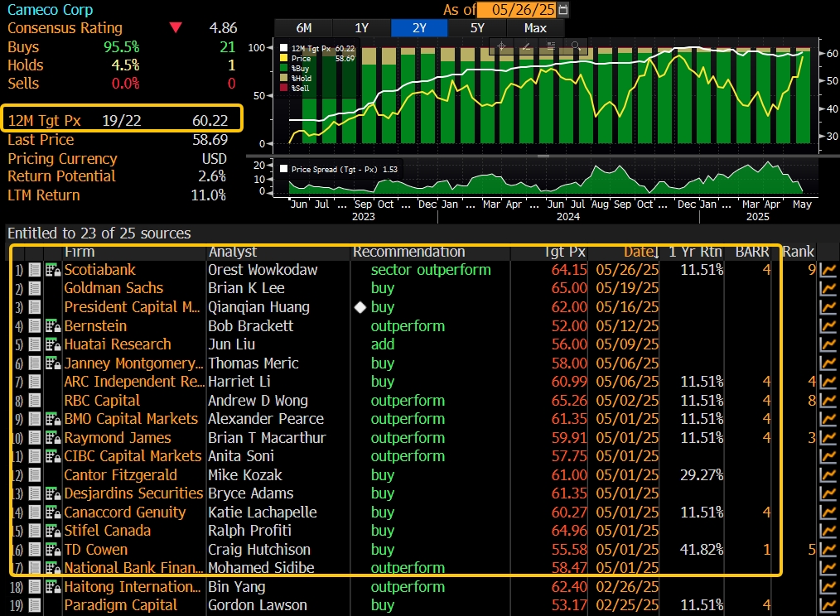Switch chart range to 5Y tab
This screenshot has width=840, height=616.
point(477,27)
